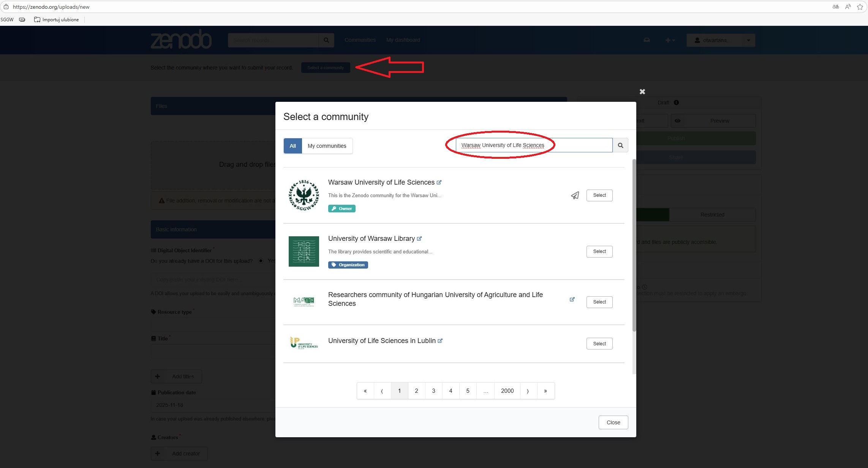Open external link icon for Warsaw University of Life Sciences
868x468 pixels.
(439, 182)
